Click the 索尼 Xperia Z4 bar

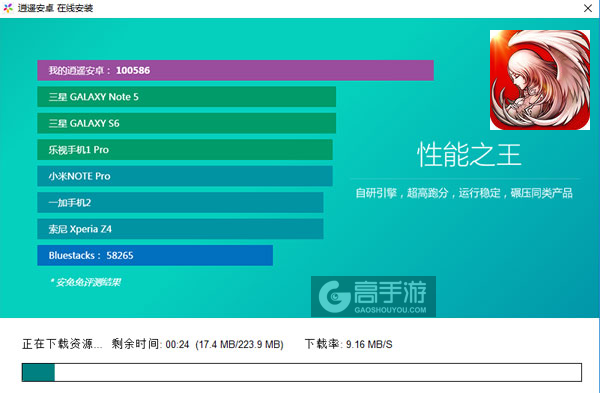coord(180,229)
